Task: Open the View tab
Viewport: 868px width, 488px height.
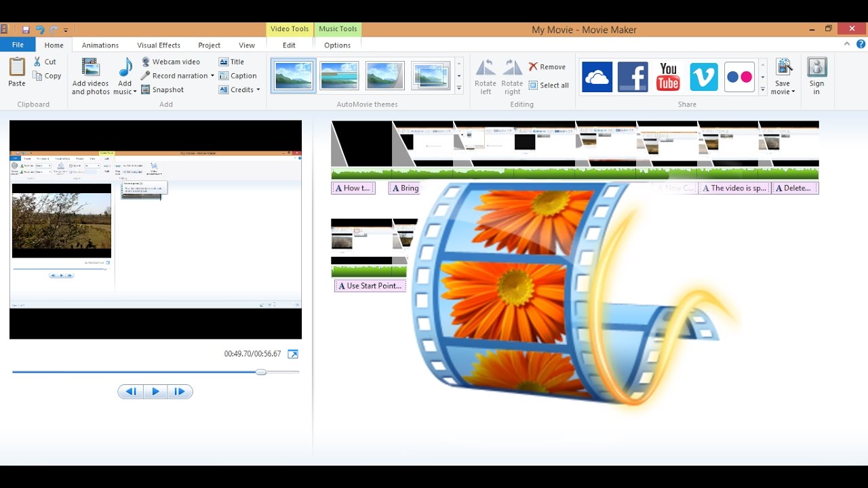Action: 247,45
